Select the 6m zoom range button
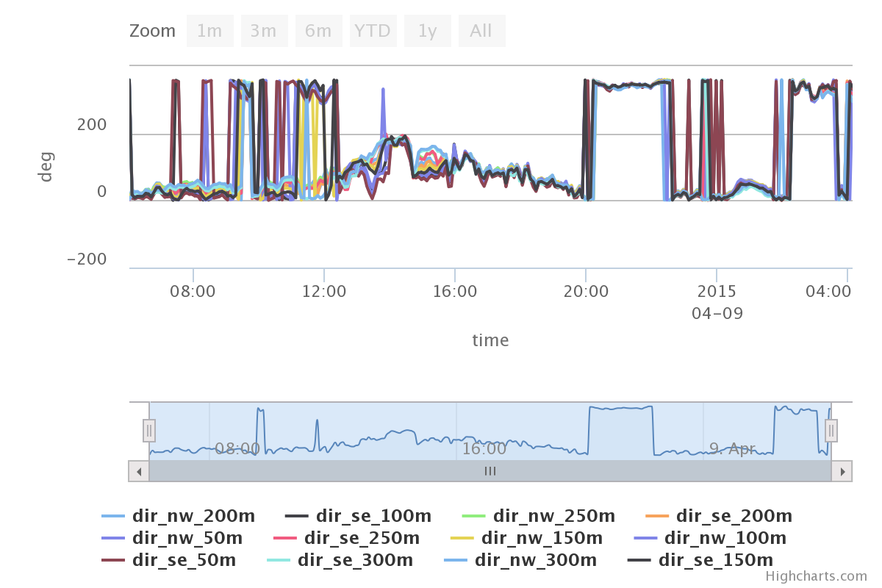The height and width of the screenshot is (588, 882). click(318, 31)
